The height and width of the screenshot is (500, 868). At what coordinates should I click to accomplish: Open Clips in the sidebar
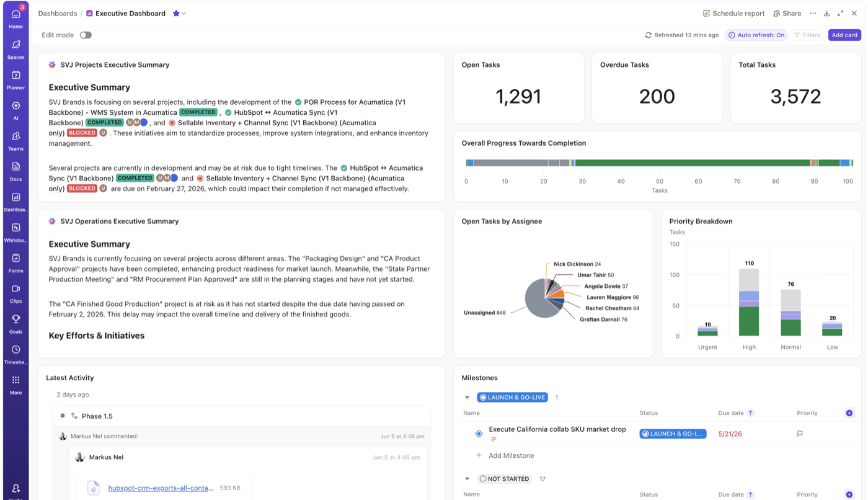point(15,293)
